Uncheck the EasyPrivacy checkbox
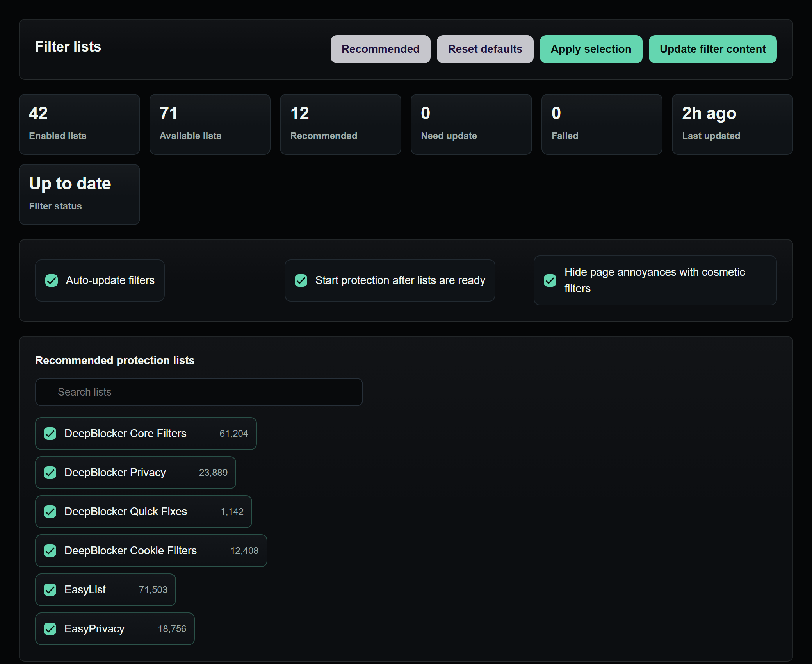This screenshot has height=664, width=812. [50, 629]
